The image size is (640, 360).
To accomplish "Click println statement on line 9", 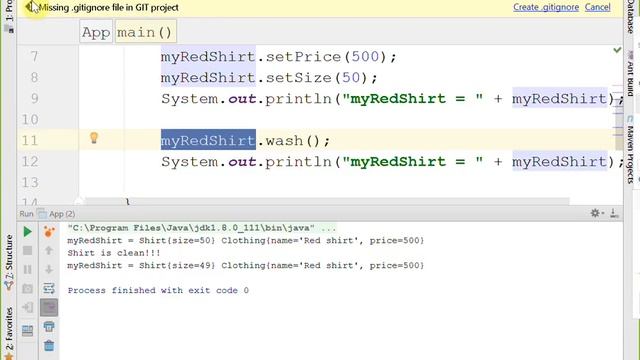I will (x=393, y=98).
